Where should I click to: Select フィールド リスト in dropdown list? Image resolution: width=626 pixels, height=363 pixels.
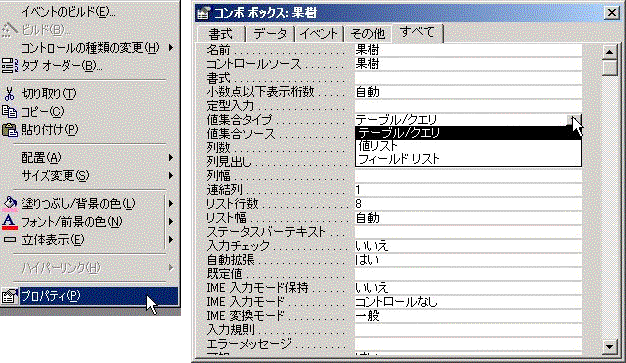coord(468,159)
